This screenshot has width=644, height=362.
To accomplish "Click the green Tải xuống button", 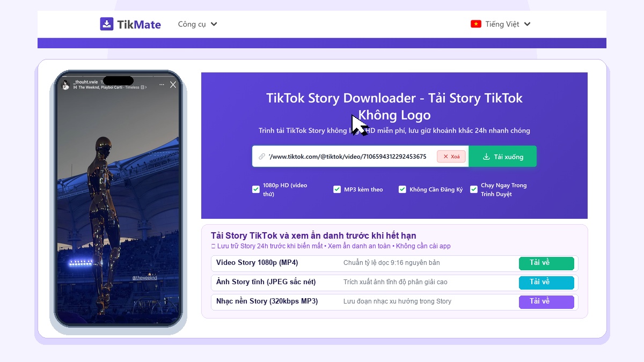I will click(502, 157).
